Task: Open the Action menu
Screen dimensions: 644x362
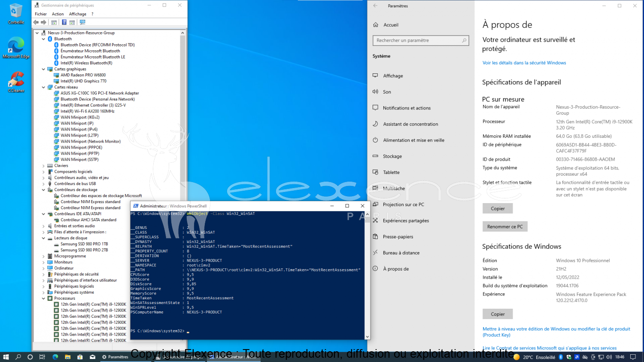Action: coord(58,14)
